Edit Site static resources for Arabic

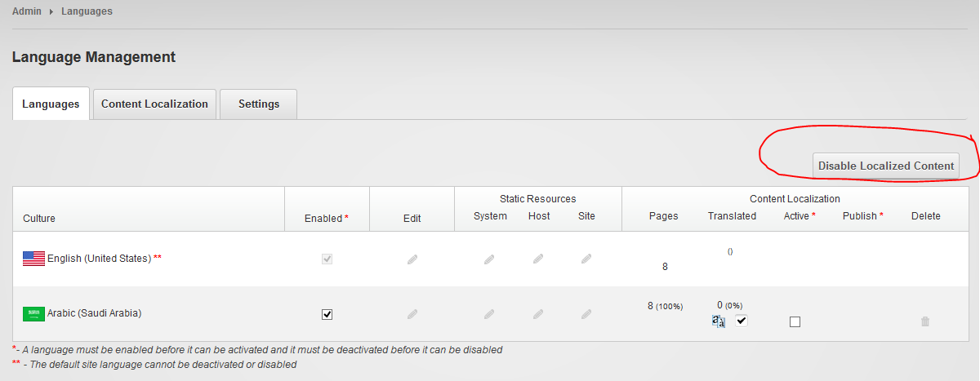coord(586,313)
